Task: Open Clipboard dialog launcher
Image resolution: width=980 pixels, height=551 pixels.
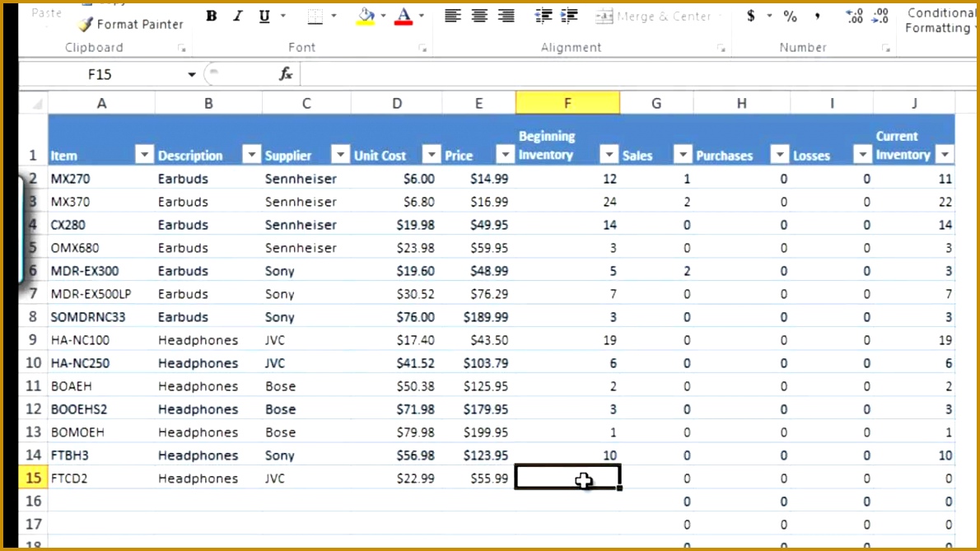Action: click(x=182, y=48)
